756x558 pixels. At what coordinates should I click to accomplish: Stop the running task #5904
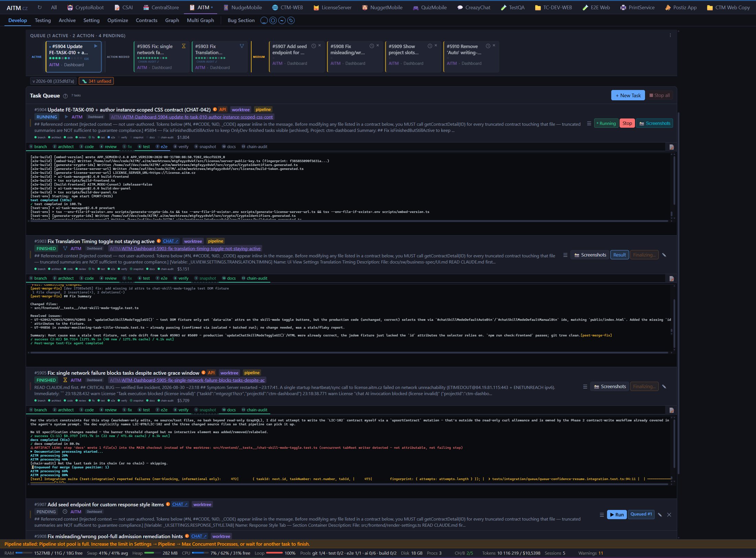(627, 123)
